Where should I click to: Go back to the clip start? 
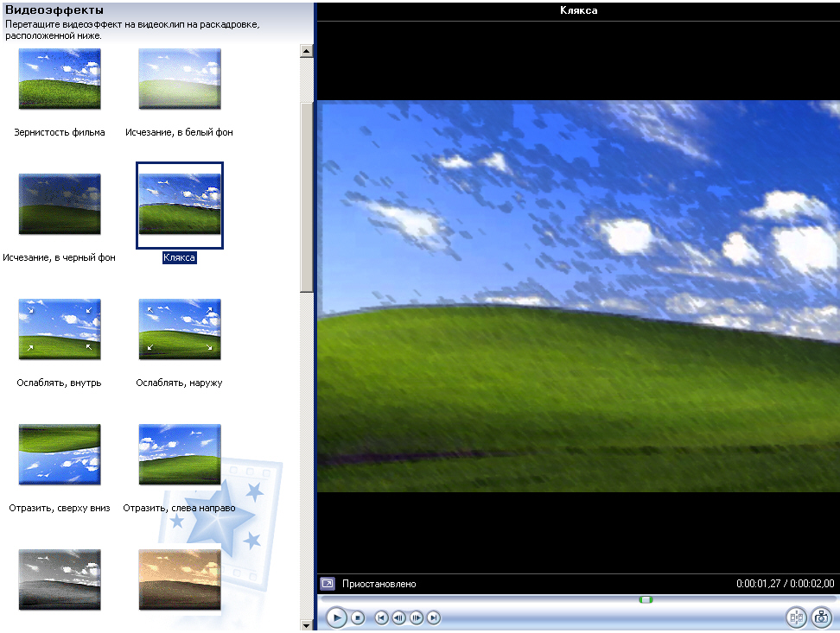click(x=381, y=618)
